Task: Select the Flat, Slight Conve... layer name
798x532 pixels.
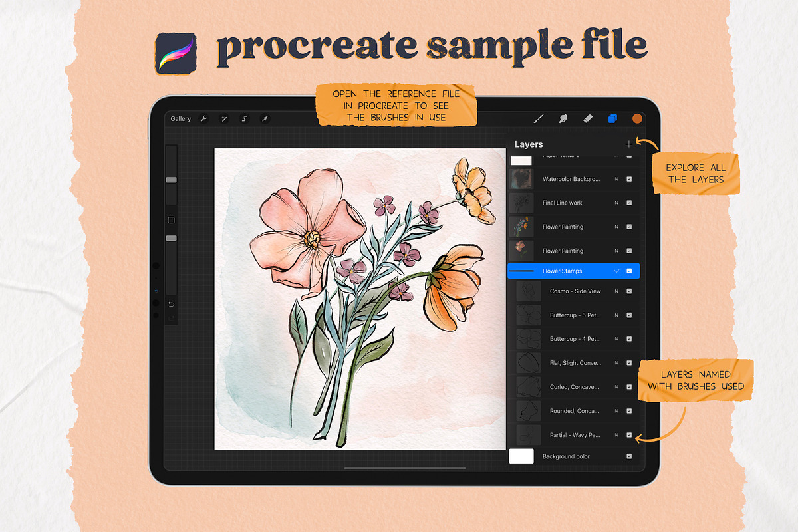Action: pos(575,363)
